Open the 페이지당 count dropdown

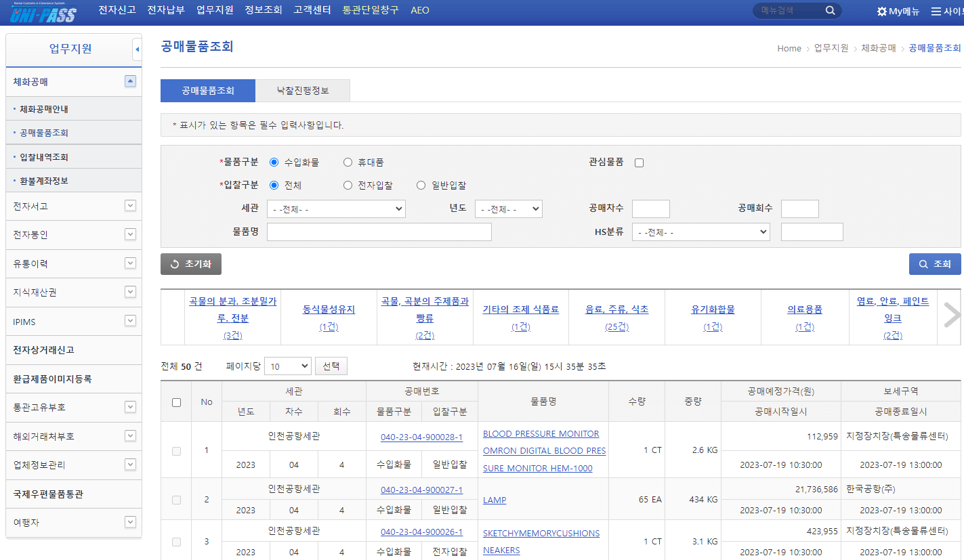pyautogui.click(x=288, y=366)
